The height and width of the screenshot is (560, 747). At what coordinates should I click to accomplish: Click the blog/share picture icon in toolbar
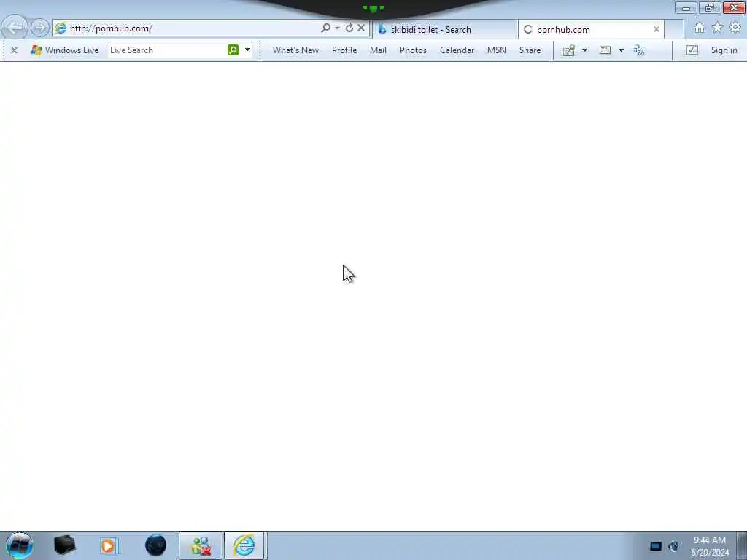pos(568,50)
